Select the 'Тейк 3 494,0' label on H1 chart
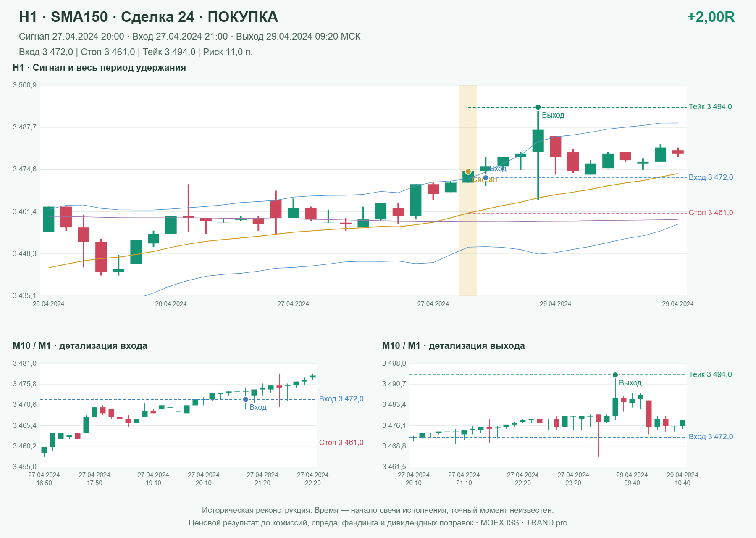Image resolution: width=756 pixels, height=538 pixels. point(710,107)
